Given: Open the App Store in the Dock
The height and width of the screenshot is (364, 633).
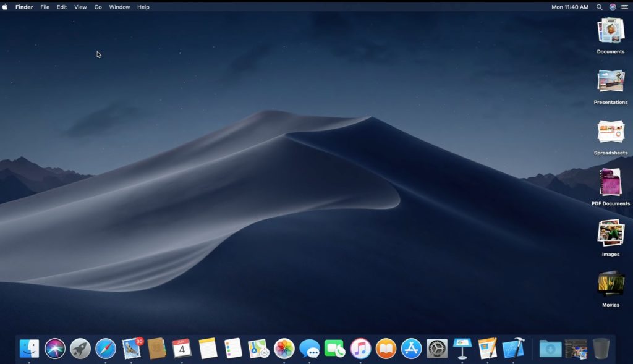Looking at the screenshot, I should click(x=411, y=349).
